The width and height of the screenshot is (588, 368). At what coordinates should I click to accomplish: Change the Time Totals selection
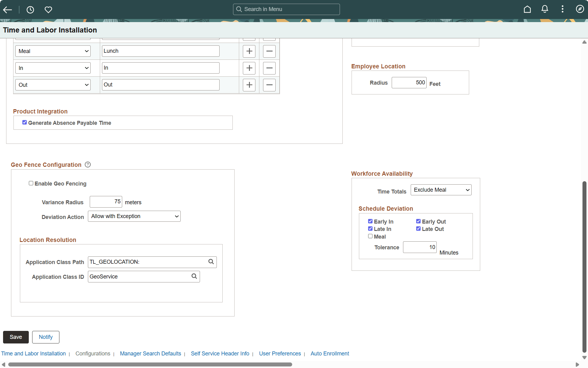441,190
